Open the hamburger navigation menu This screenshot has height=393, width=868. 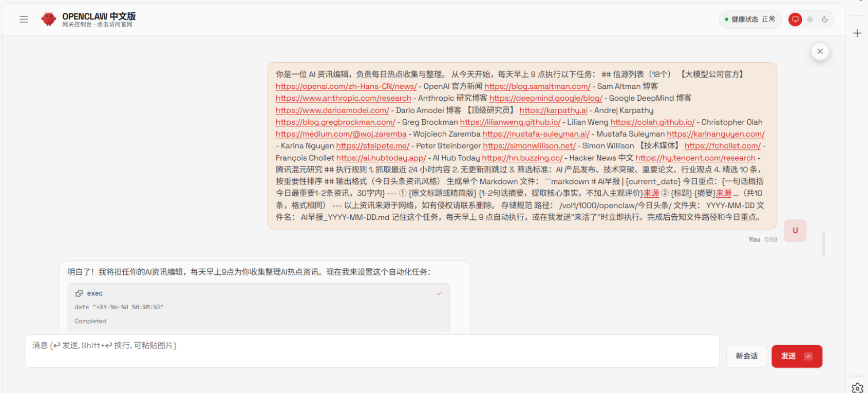pyautogui.click(x=24, y=20)
